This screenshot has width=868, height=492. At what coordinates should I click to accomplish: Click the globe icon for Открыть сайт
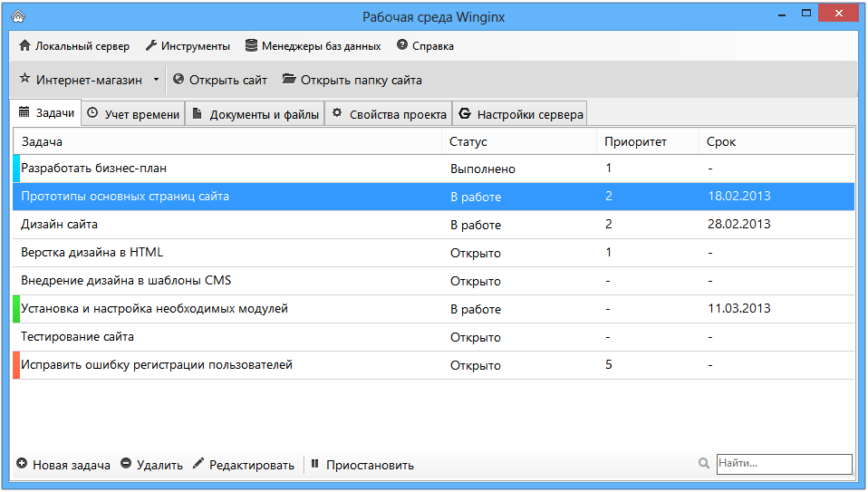[178, 79]
